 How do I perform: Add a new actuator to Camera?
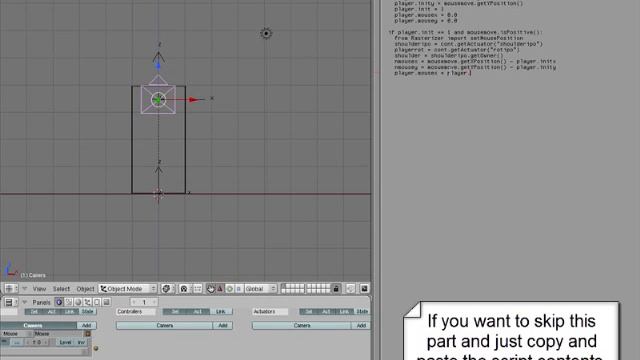coord(361,325)
